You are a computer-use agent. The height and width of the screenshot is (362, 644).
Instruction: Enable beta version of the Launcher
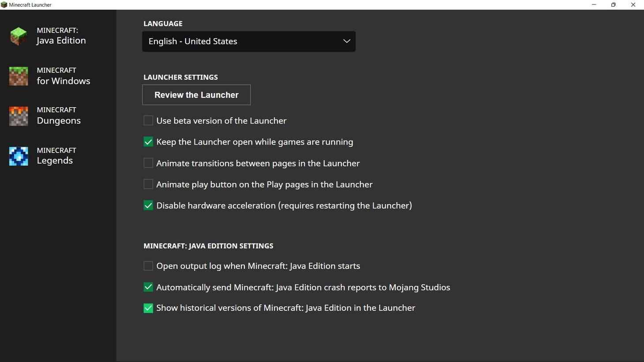(148, 120)
